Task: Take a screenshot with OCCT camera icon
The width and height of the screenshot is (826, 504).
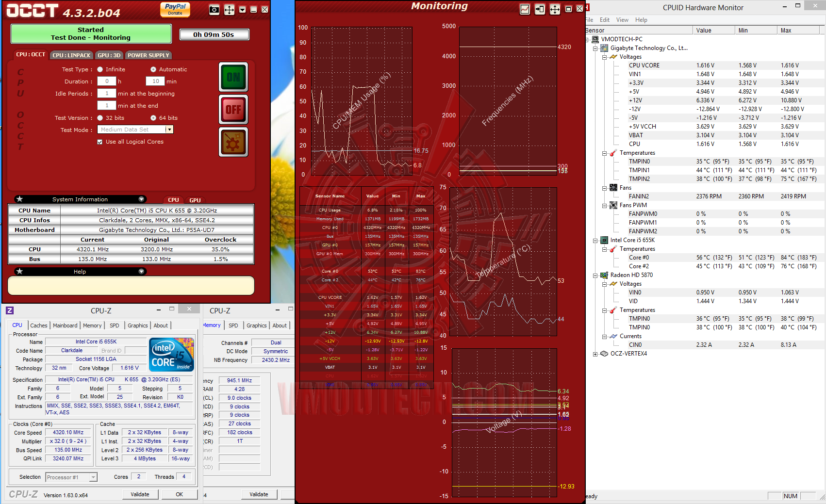Action: coord(214,10)
